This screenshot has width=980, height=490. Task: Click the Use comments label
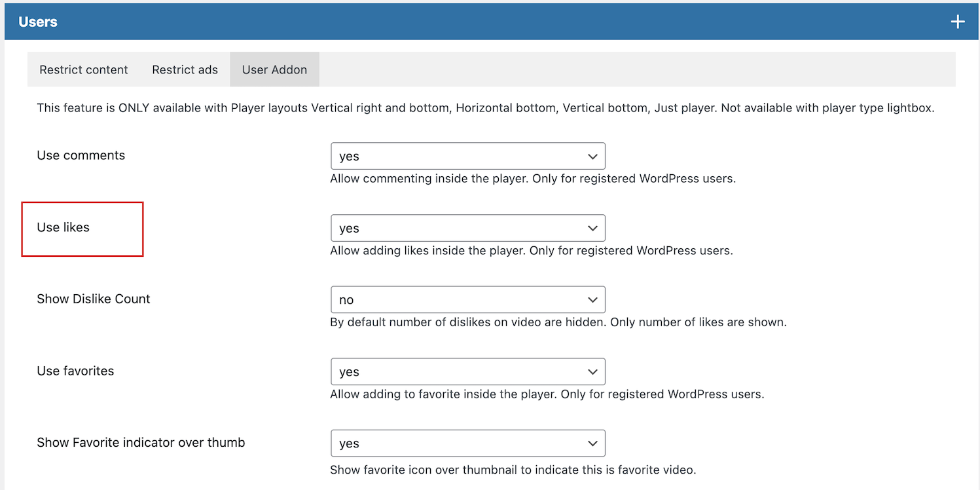click(81, 155)
